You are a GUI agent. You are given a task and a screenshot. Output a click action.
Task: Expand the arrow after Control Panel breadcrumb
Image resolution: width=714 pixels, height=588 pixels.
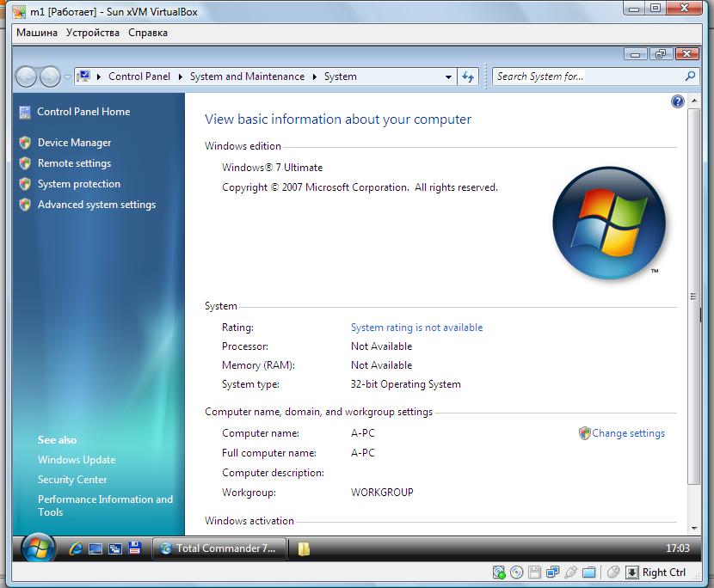[x=181, y=77]
